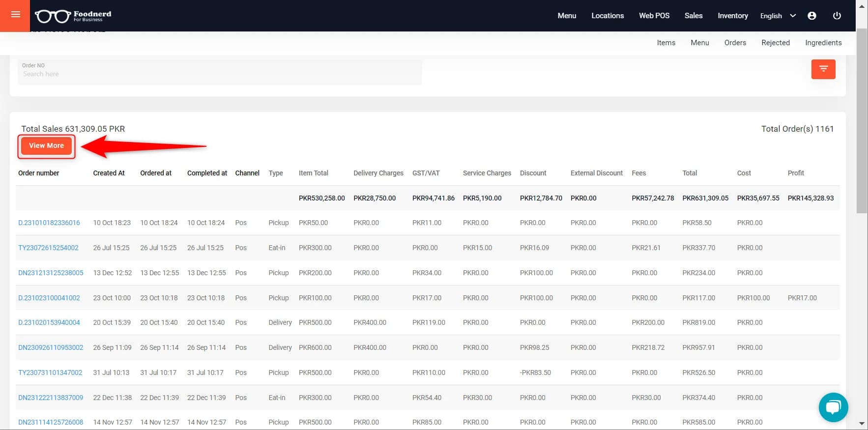The height and width of the screenshot is (430, 868).
Task: Open Web POS in top navigation
Action: [654, 16]
